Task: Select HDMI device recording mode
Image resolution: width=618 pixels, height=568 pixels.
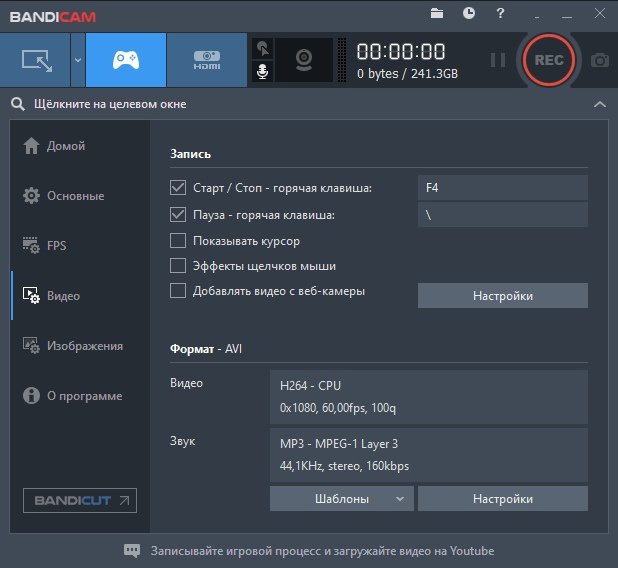Action: (206, 59)
